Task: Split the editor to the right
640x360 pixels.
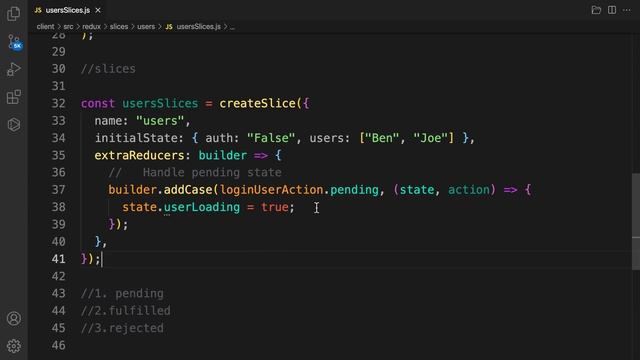Action: click(612, 10)
